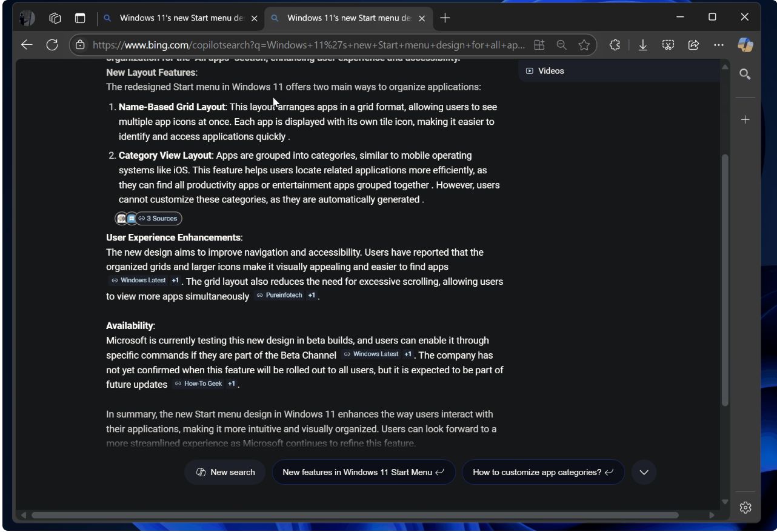
Task: Click the scroll-up arrow of page scrollbar
Action: (x=725, y=66)
